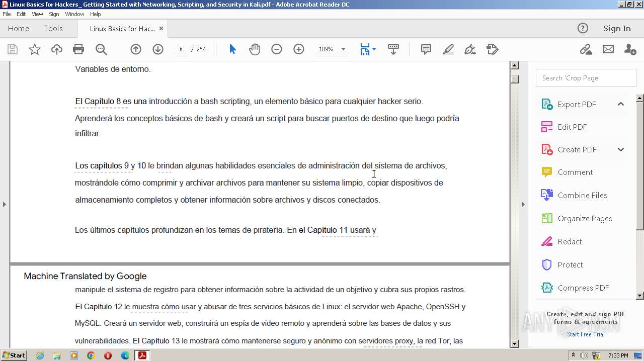Click the taskbar volume icon

click(x=584, y=355)
